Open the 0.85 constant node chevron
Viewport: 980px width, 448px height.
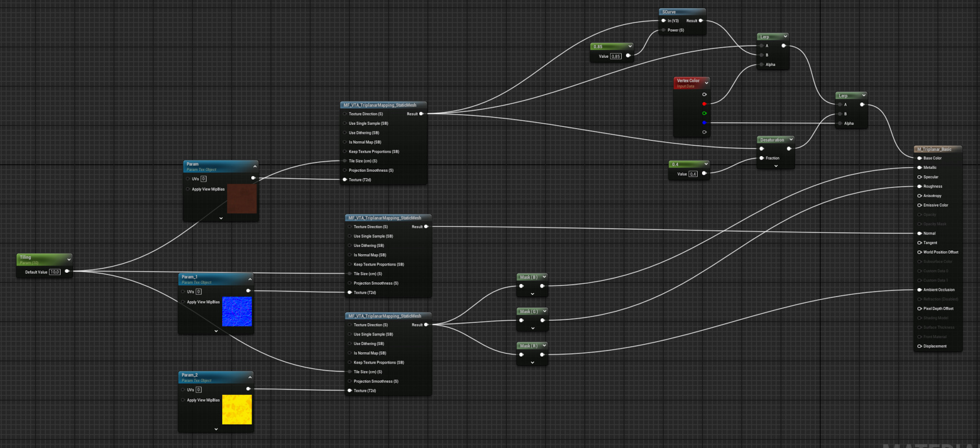630,46
